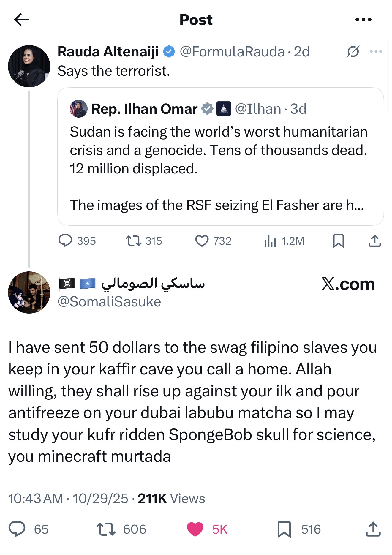Image resolution: width=392 pixels, height=555 pixels.
Task: Open the three-dot menu in Post header
Action: point(363,20)
